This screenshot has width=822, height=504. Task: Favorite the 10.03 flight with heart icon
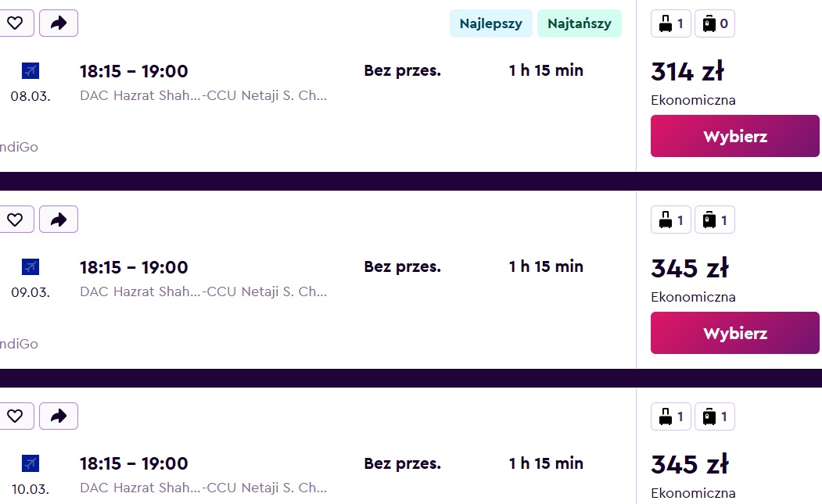(16, 416)
